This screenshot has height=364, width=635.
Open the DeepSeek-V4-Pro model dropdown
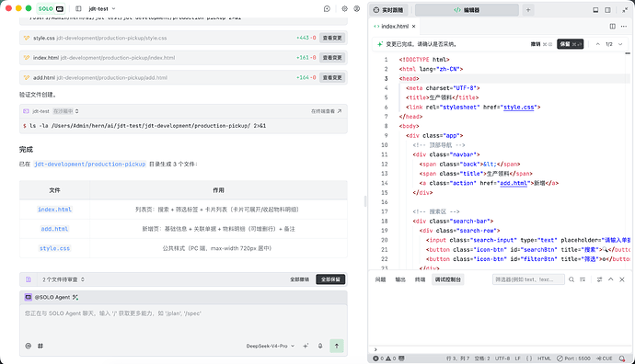point(271,347)
